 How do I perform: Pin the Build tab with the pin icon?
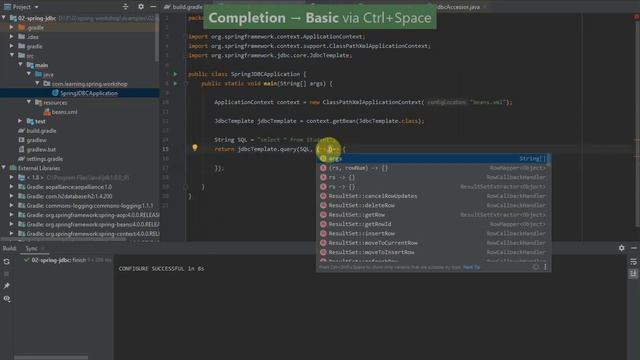pyautogui.click(x=7, y=286)
